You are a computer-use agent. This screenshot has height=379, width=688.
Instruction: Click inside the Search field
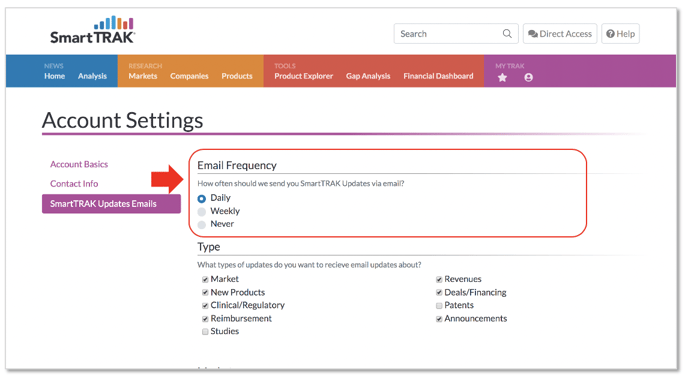(x=456, y=34)
